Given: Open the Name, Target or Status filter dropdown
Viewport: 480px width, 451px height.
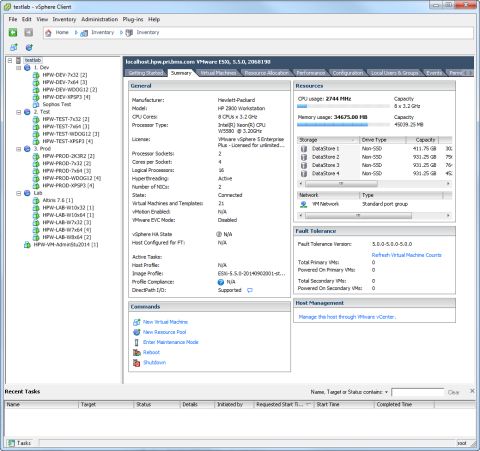Looking at the screenshot, I should click(x=386, y=392).
